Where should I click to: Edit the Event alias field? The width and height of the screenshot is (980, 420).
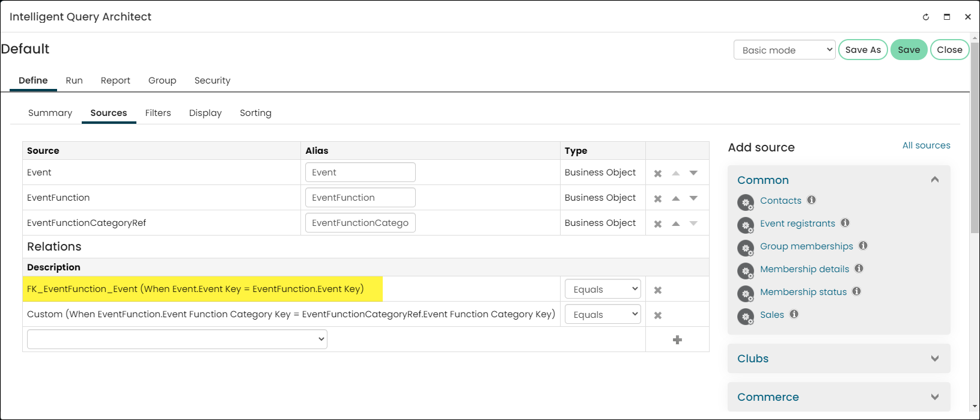coord(361,172)
